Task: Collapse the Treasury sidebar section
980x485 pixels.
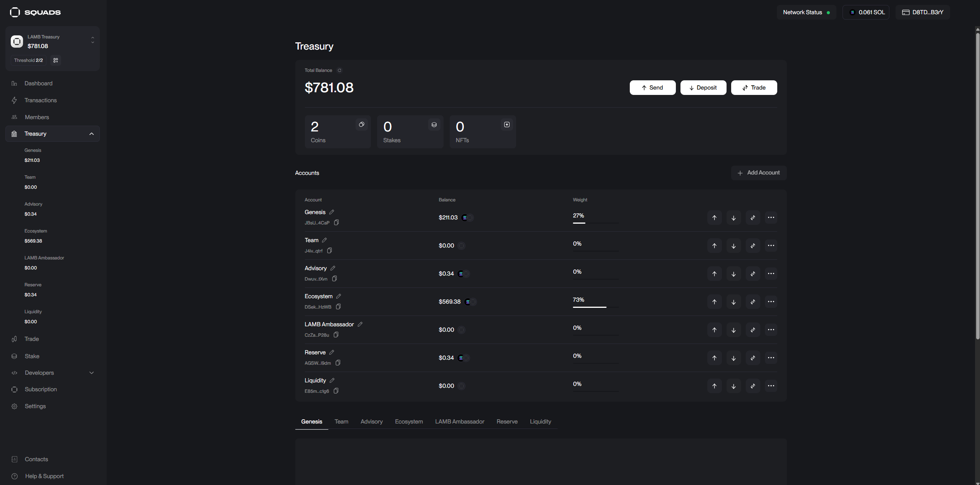Action: tap(91, 134)
